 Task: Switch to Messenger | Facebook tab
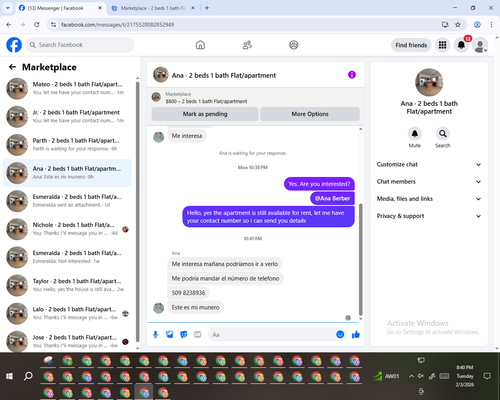[x=61, y=8]
